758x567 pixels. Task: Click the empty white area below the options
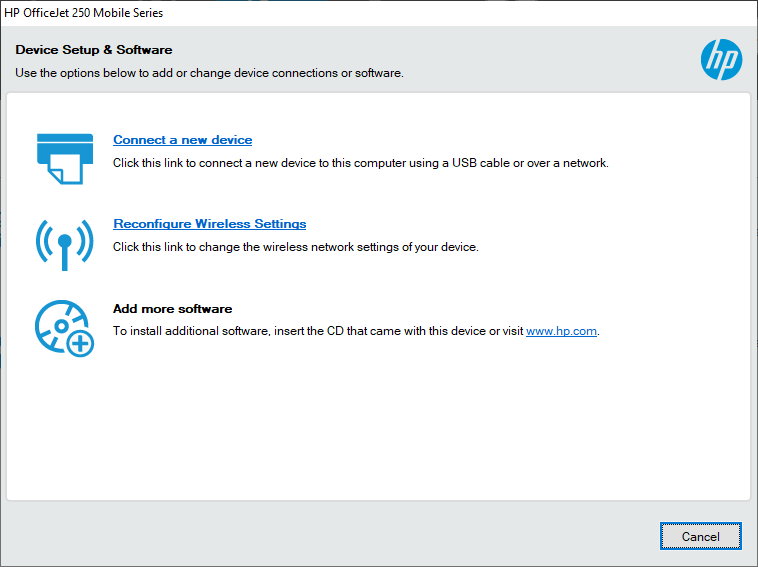coord(378,430)
